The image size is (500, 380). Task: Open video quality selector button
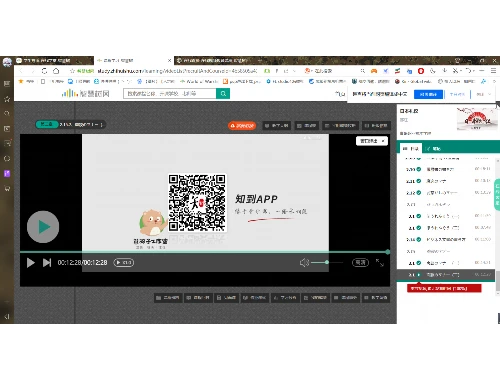pos(360,263)
